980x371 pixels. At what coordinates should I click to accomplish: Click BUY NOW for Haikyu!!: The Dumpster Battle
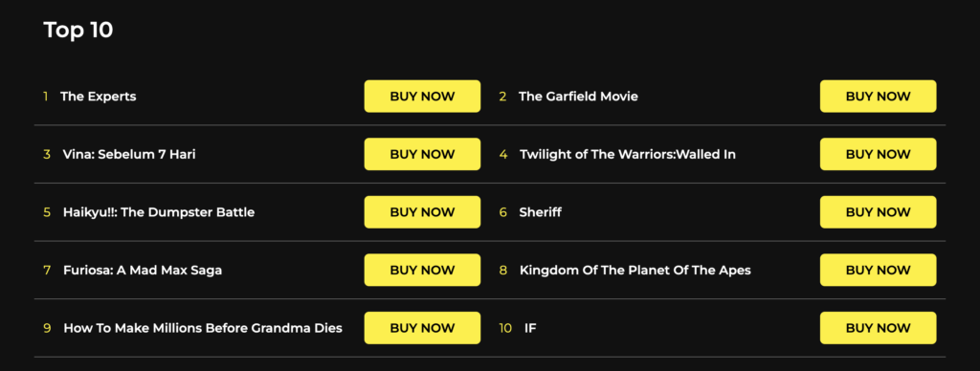tap(422, 212)
